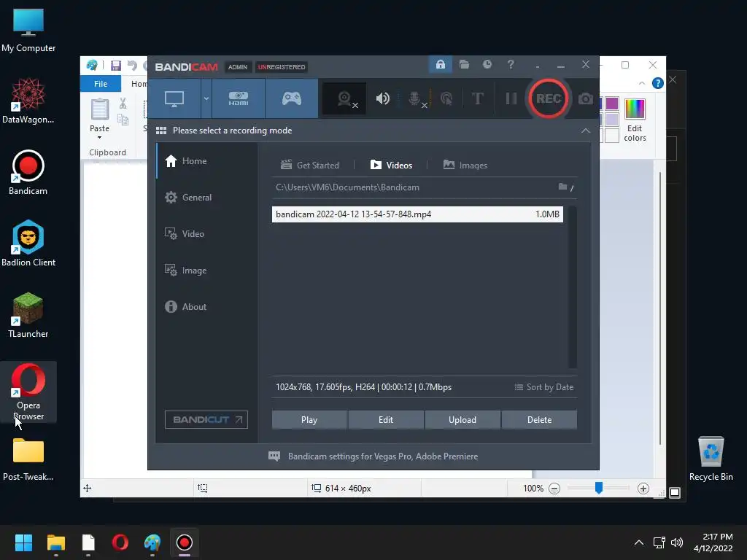Open Image settings in sidebar
747x560 pixels.
click(206, 270)
